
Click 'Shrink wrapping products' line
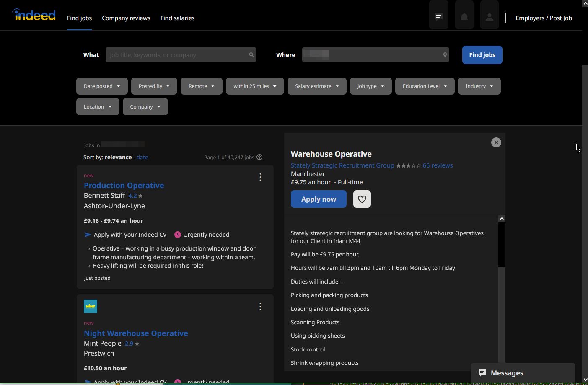pyautogui.click(x=325, y=363)
